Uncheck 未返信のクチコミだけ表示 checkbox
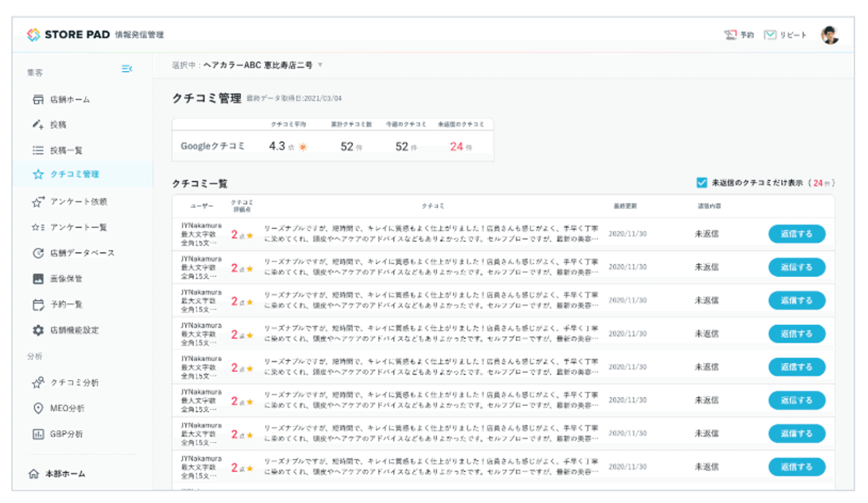Screen dimensions: 868x503 (x=702, y=183)
